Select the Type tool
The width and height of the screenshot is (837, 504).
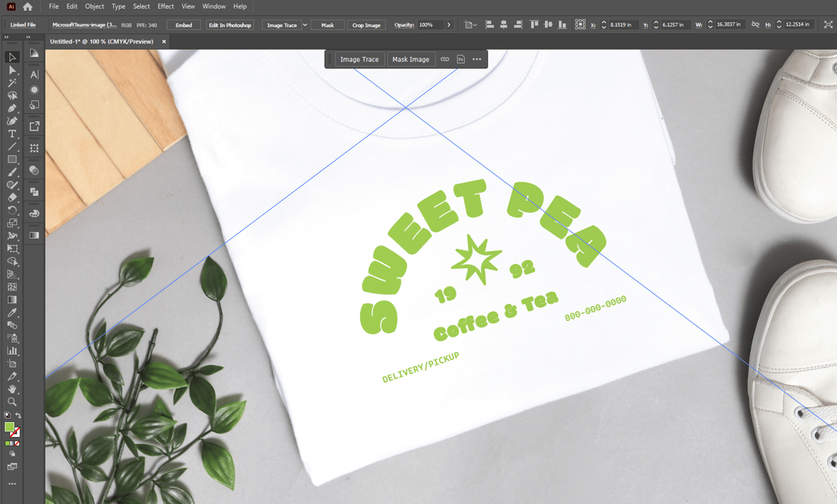(x=12, y=133)
